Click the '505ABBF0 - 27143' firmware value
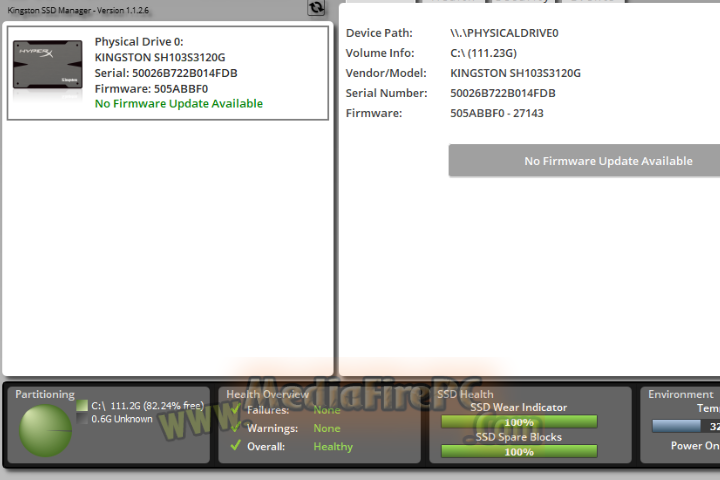 [496, 113]
